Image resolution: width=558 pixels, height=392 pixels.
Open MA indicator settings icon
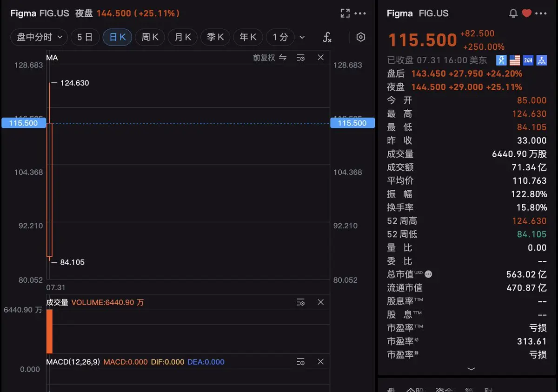coord(301,58)
